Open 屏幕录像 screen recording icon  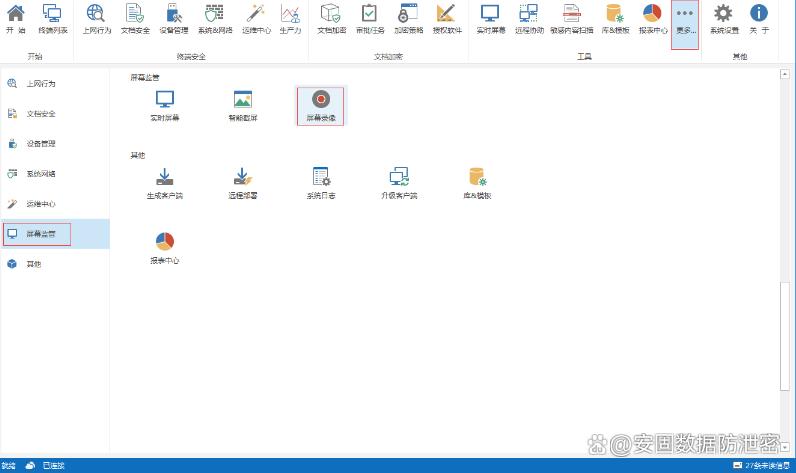tap(320, 105)
